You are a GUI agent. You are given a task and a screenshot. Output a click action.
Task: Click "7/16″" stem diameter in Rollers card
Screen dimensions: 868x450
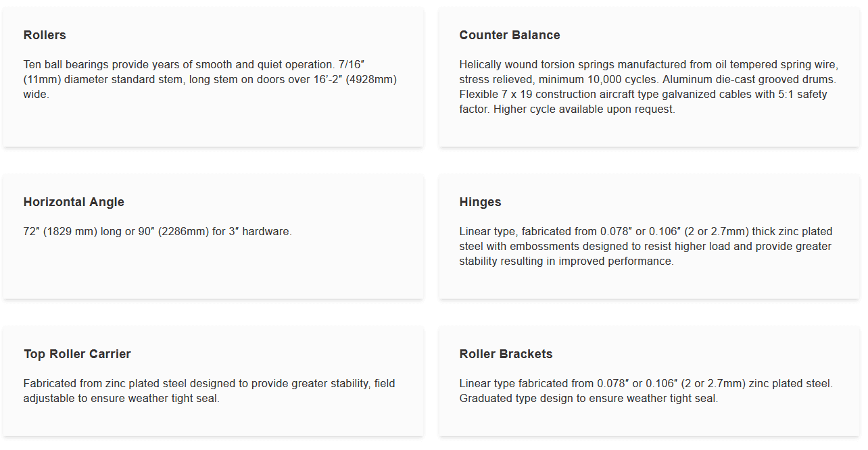click(350, 65)
